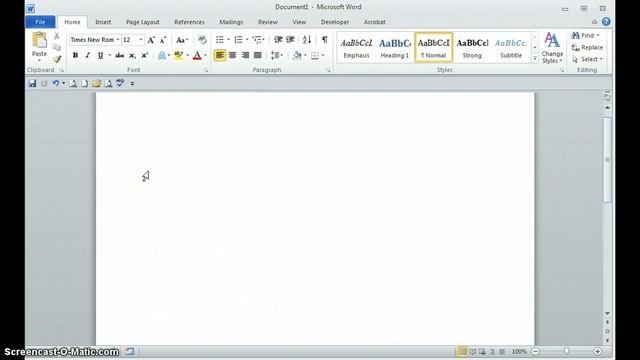Screen dimensions: 640x360
Task: Click the Sort A-Z icon
Action: tap(307, 40)
